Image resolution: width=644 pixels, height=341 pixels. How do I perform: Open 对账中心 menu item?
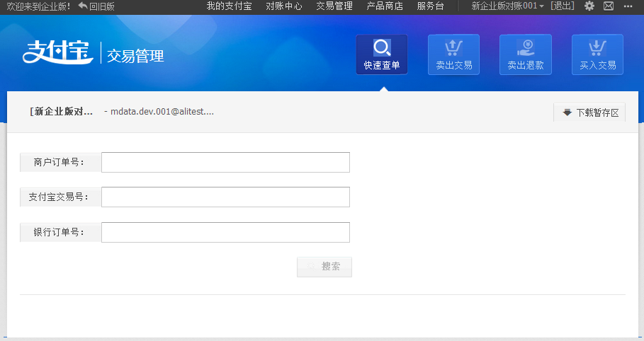(284, 6)
